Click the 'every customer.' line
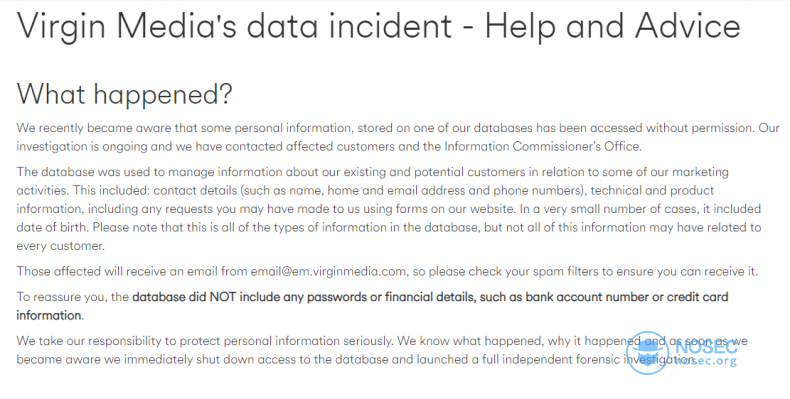Viewport: 790px width, 399px height. click(x=60, y=246)
